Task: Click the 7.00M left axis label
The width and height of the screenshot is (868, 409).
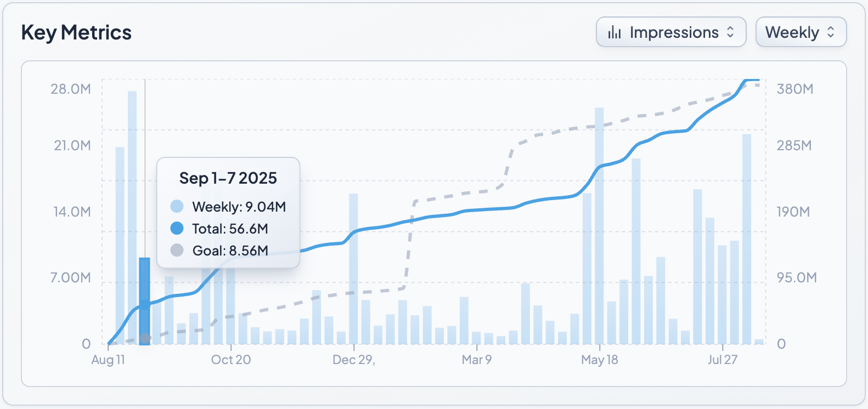Action: (x=71, y=277)
